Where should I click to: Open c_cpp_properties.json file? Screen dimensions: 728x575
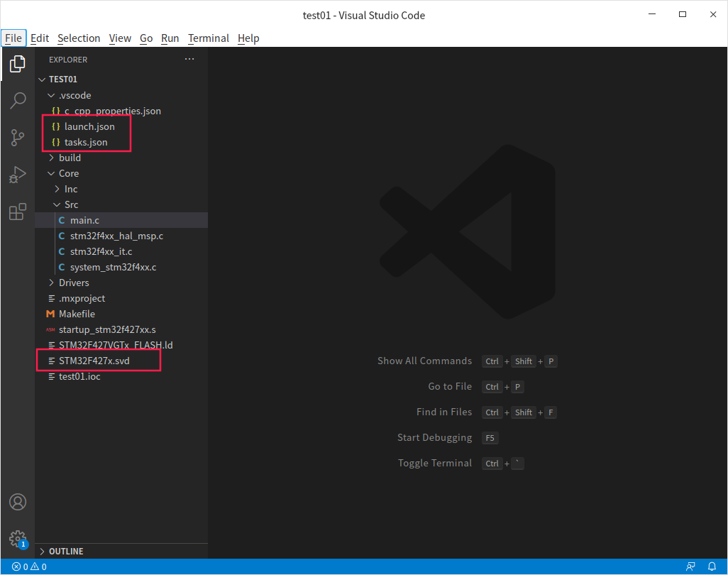(121, 111)
